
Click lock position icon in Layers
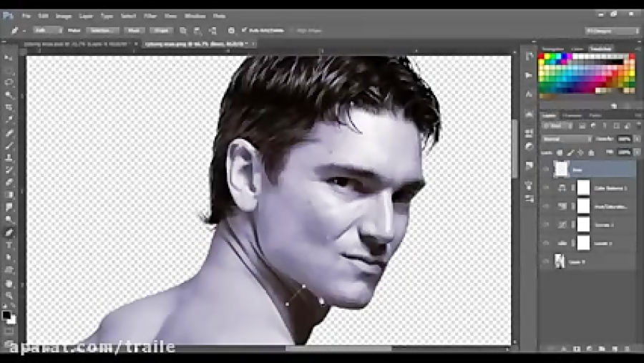pyautogui.click(x=581, y=153)
